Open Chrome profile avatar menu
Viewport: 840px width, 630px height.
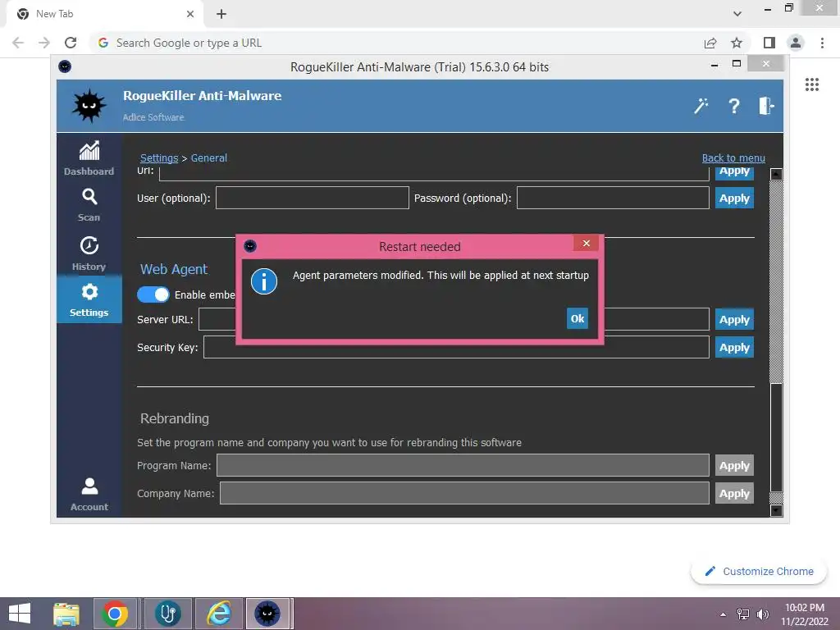[x=796, y=43]
